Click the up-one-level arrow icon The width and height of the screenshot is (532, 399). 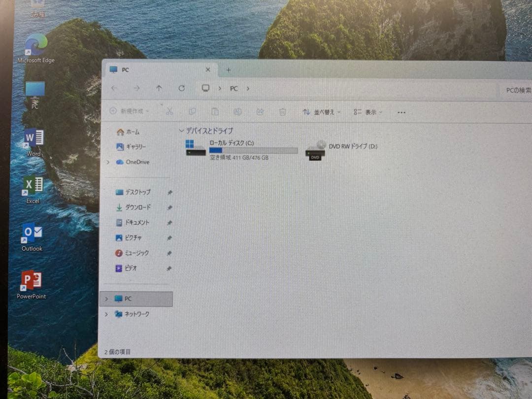coord(159,88)
